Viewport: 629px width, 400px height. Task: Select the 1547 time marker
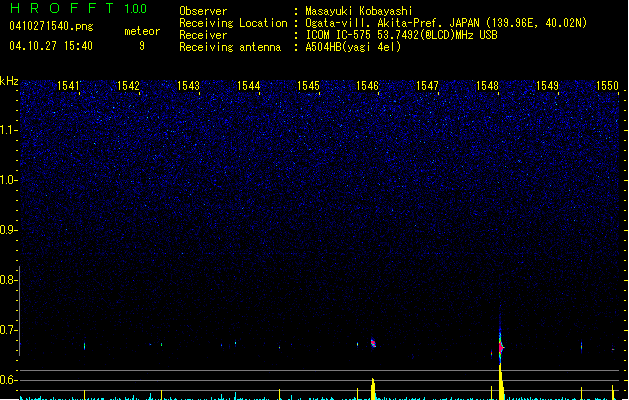tap(427, 87)
